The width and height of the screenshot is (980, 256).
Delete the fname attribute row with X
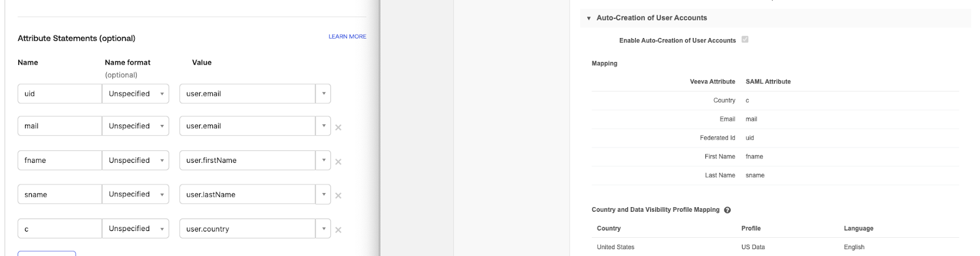[x=338, y=162]
